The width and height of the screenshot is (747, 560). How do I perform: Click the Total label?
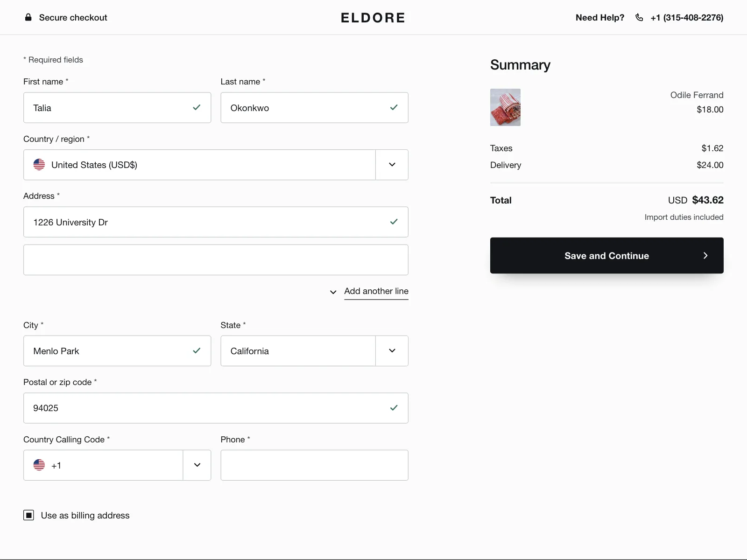point(501,200)
